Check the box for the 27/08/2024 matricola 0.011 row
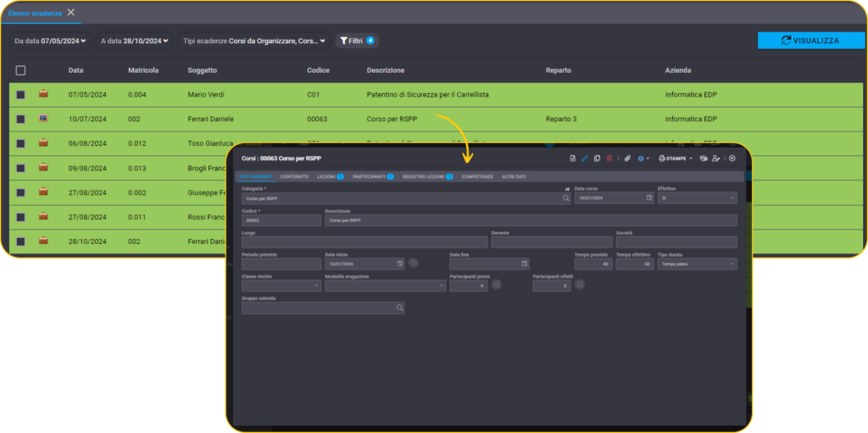868x433 pixels. 20,217
